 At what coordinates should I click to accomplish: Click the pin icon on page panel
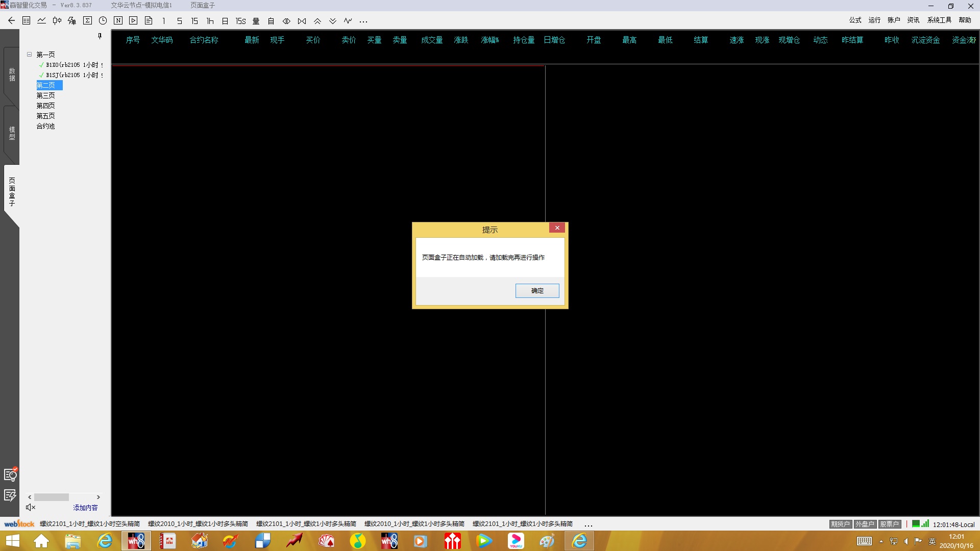pos(100,36)
